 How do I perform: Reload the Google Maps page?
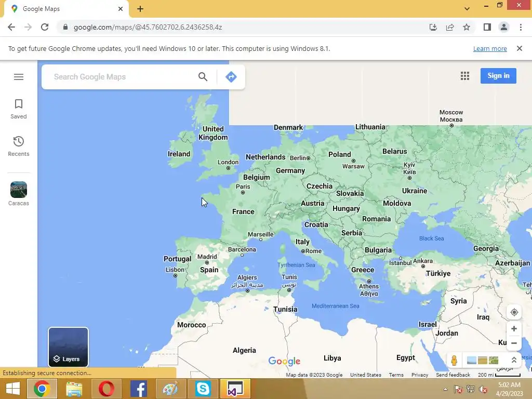click(x=45, y=27)
